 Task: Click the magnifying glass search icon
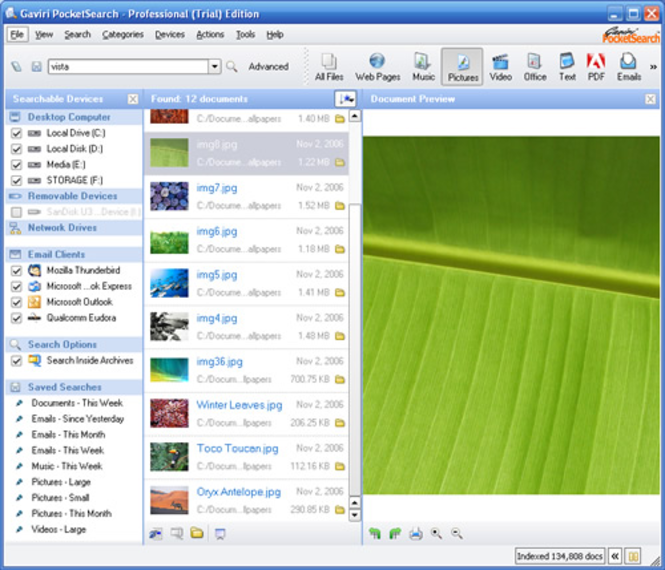(x=232, y=67)
